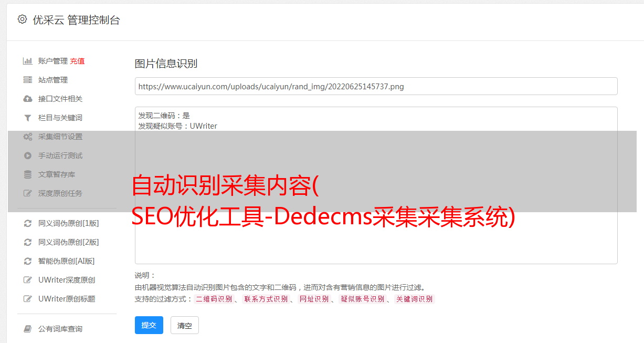Viewport: 644px width, 343px height.
Task: Click the filter funnel icon for 栏目与关键词
Action: tap(28, 118)
